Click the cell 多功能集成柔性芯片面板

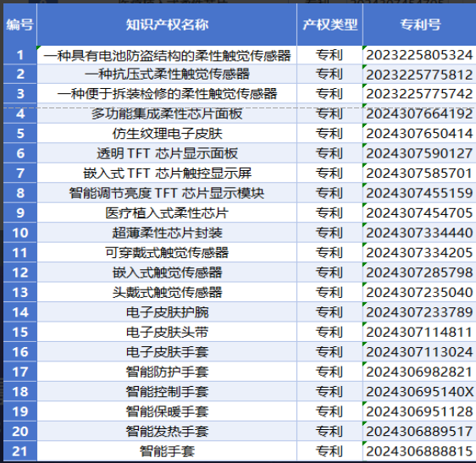tap(167, 113)
